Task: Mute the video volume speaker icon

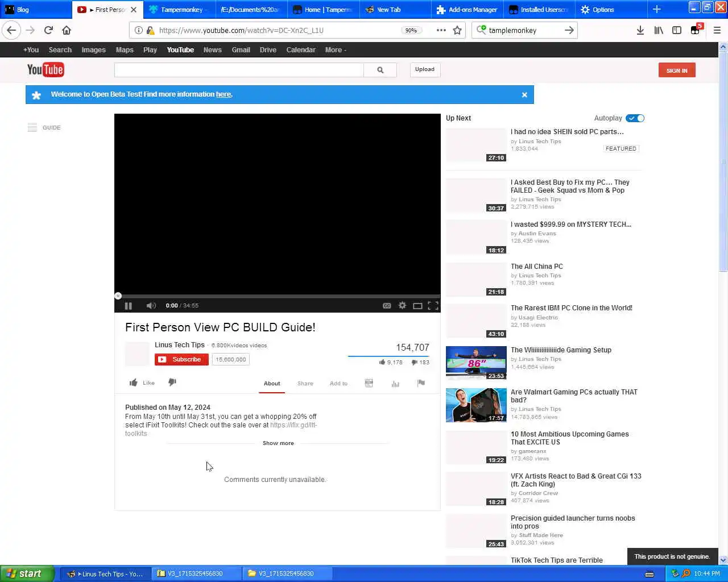Action: pos(151,306)
